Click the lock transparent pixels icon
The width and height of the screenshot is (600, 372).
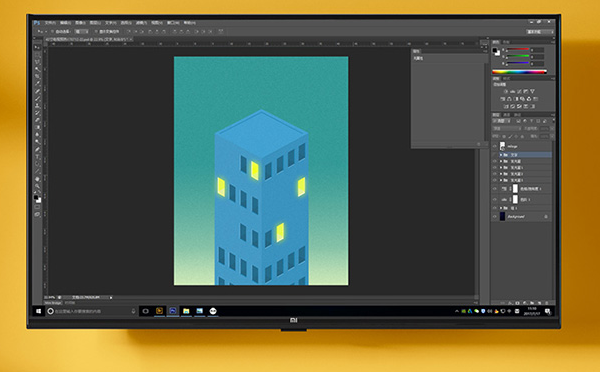[504, 136]
